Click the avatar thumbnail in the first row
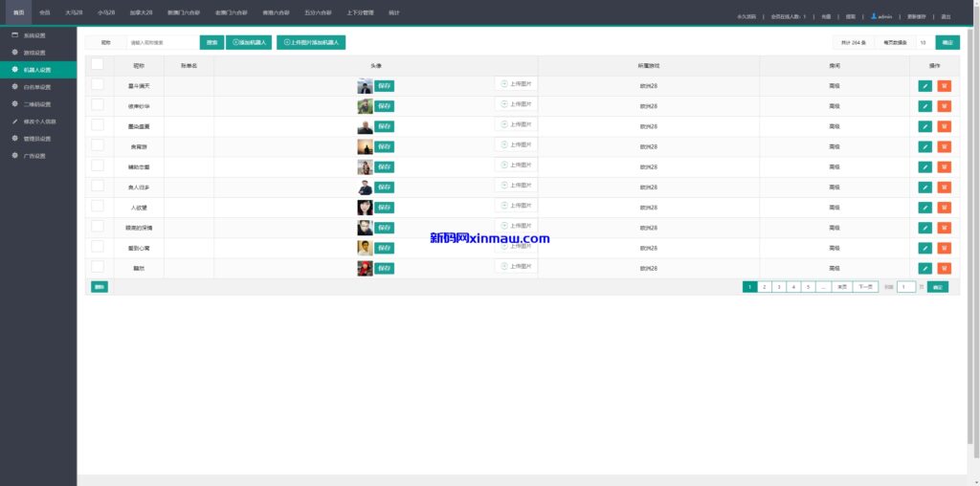This screenshot has height=486, width=980. 365,86
